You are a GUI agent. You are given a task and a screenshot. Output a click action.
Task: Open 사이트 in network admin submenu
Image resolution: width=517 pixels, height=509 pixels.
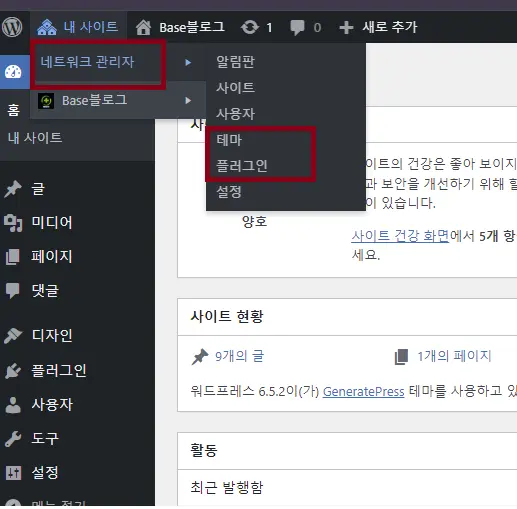[235, 88]
